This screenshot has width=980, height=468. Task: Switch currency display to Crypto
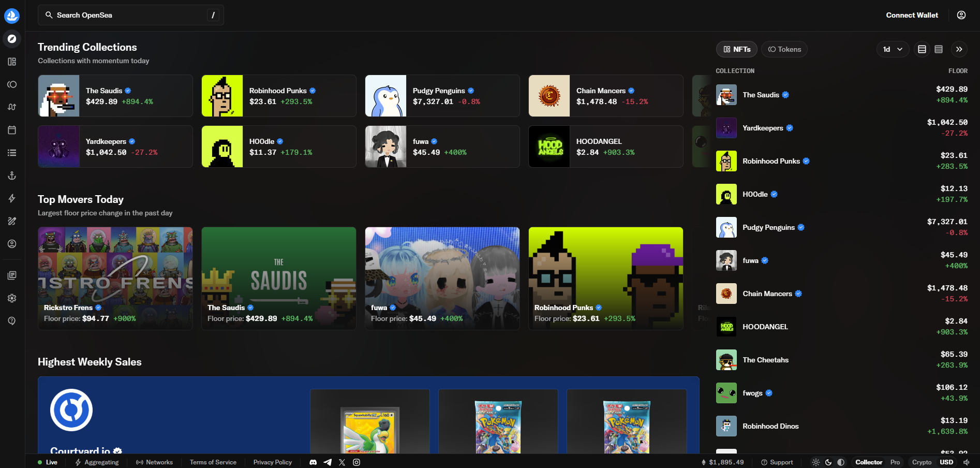click(x=922, y=462)
